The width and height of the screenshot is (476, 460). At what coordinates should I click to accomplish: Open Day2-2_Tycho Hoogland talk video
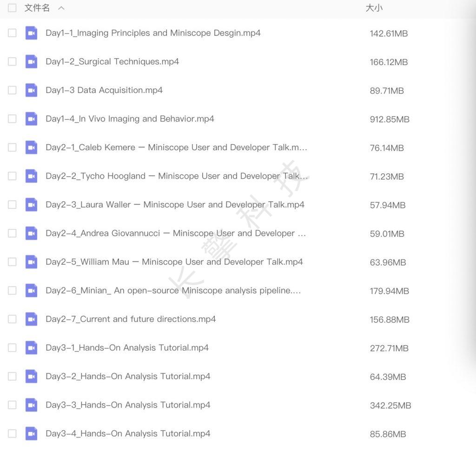pyautogui.click(x=177, y=176)
